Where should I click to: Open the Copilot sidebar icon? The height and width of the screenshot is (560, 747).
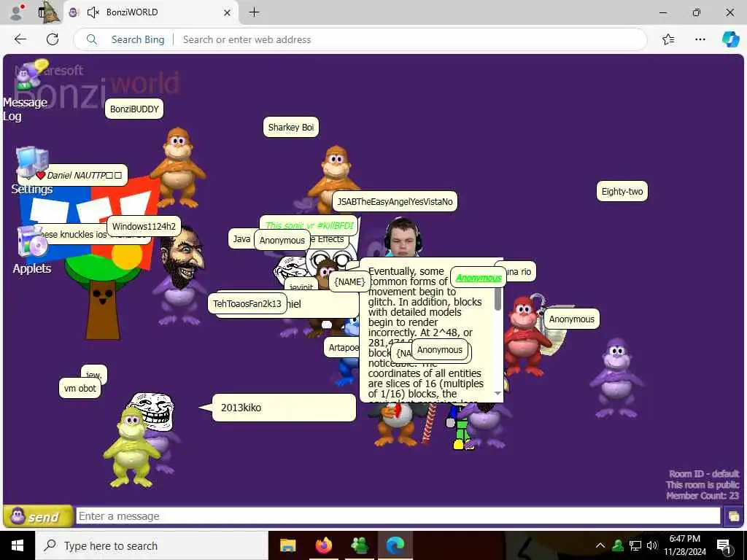point(730,39)
